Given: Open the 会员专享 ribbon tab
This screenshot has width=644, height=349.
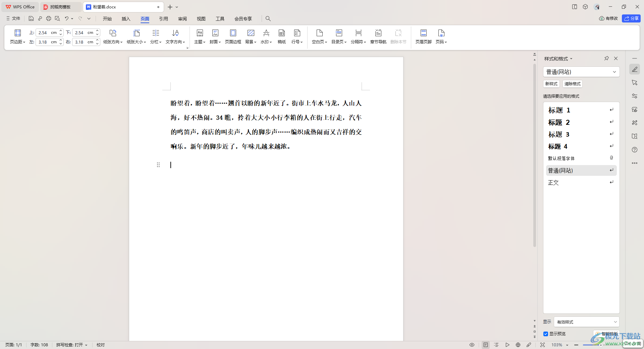Looking at the screenshot, I should [x=243, y=18].
